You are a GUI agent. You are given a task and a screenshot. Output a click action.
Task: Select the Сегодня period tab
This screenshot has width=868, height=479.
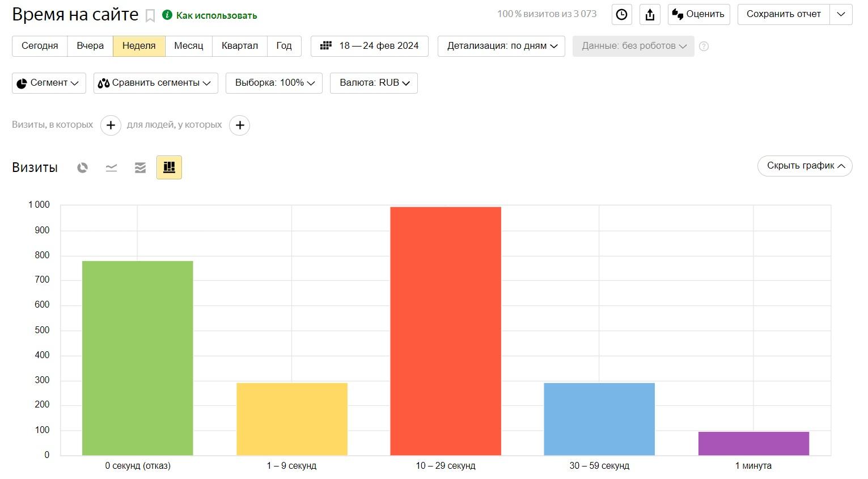(x=40, y=46)
